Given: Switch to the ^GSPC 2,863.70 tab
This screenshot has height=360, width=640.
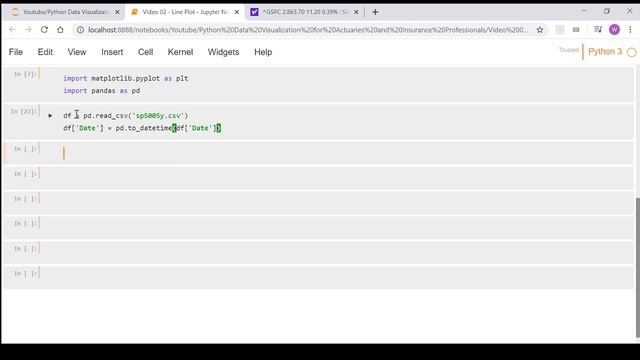Looking at the screenshot, I should click(304, 12).
